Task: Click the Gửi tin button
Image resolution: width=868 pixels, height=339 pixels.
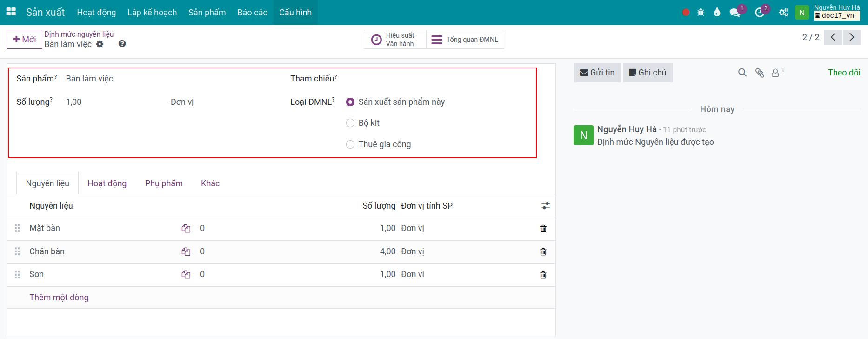Action: [597, 73]
